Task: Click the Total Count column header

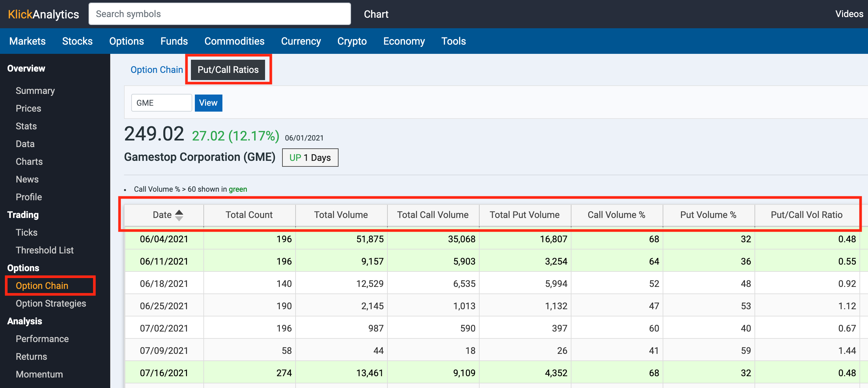Action: [x=249, y=215]
